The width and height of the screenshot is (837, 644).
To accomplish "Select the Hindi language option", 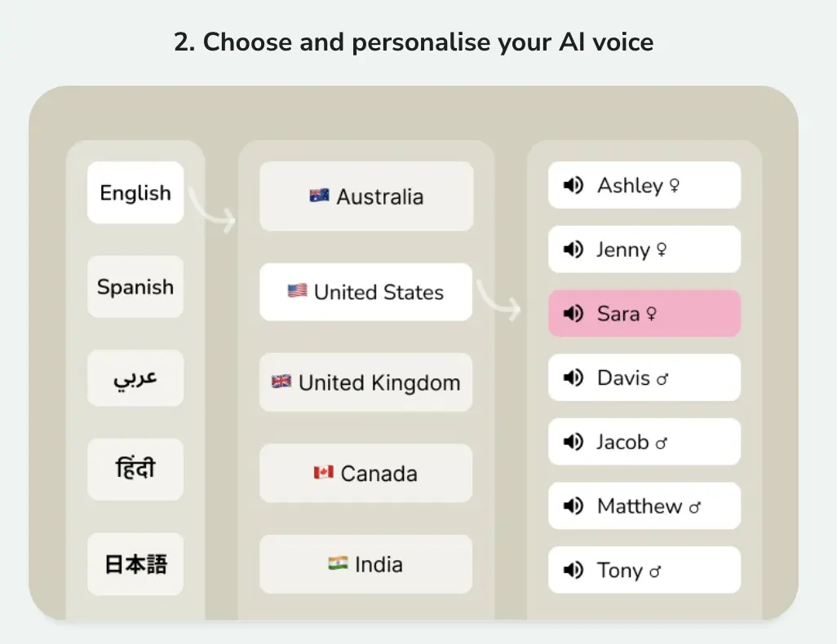I will pyautogui.click(x=135, y=470).
